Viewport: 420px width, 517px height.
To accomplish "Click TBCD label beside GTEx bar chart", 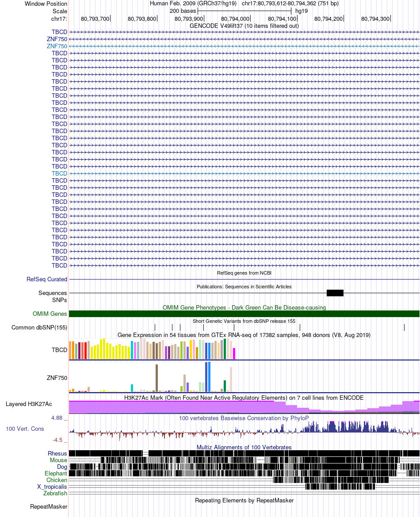I will (x=59, y=350).
